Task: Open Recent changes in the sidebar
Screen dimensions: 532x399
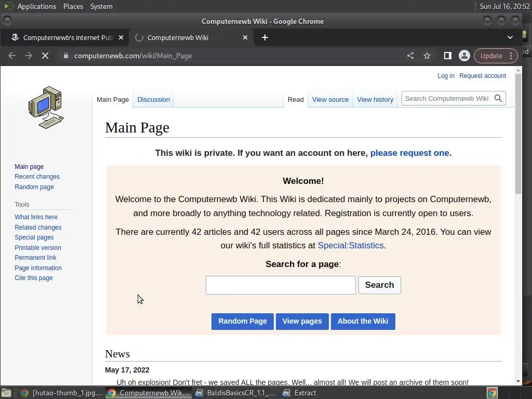Action: click(37, 177)
